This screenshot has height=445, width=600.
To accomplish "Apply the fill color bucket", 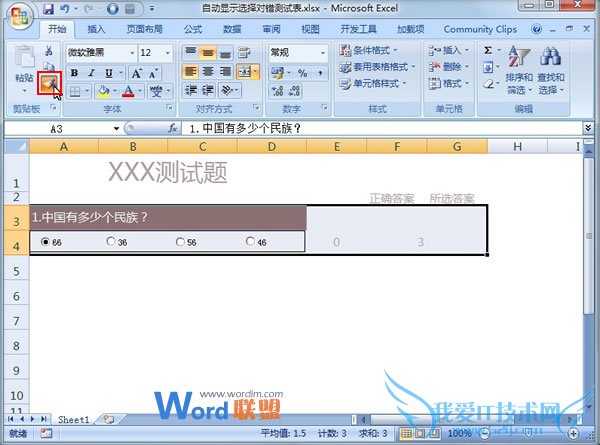I will [x=103, y=91].
